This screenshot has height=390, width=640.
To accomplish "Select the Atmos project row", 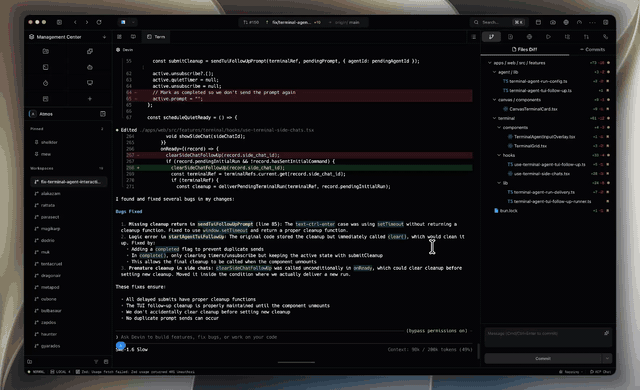I will pos(67,114).
